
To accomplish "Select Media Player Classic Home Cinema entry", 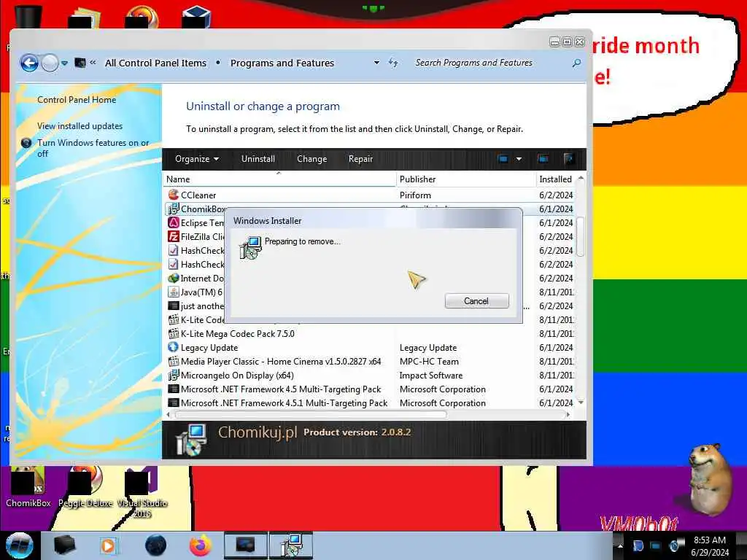I will 281,362.
